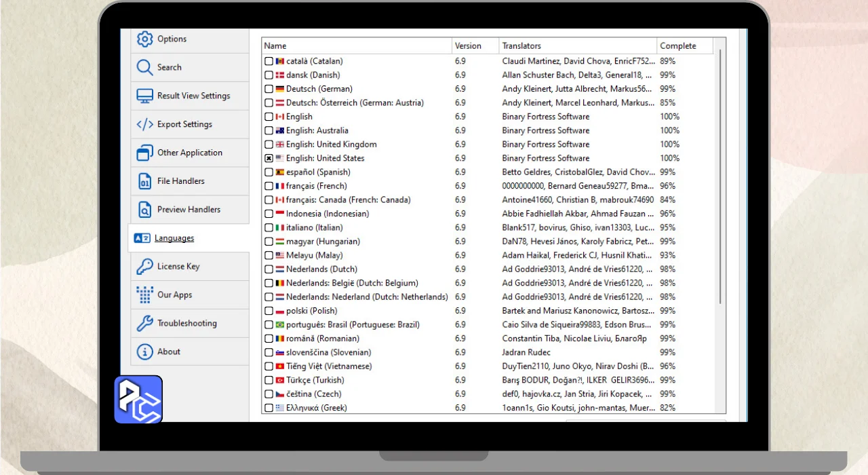
Task: Select the Other Application windows icon
Action: point(144,153)
